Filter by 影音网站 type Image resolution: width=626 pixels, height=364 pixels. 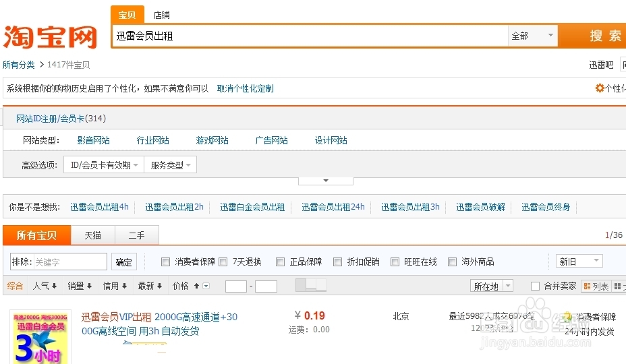click(x=93, y=140)
